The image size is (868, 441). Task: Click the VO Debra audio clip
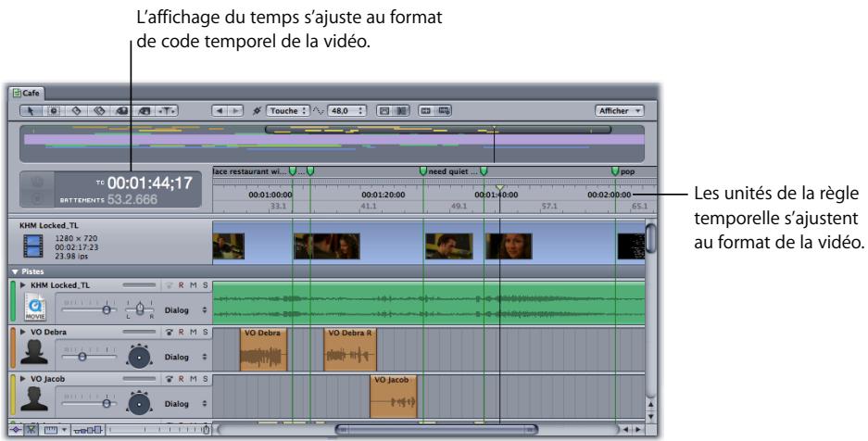click(x=263, y=349)
